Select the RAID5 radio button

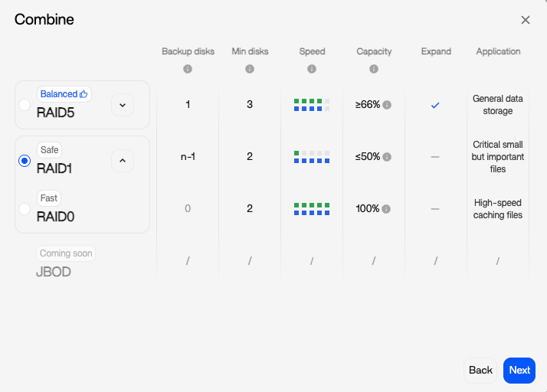[25, 105]
